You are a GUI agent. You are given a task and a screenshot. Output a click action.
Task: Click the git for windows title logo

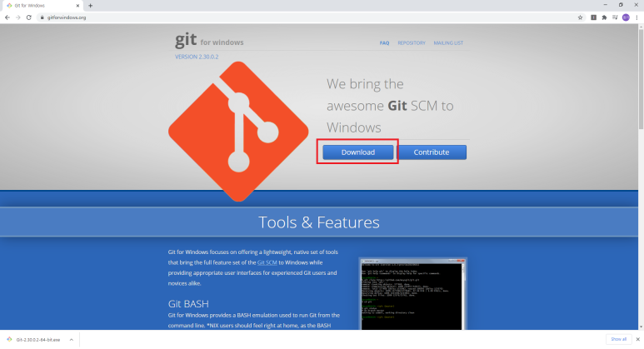click(x=209, y=40)
